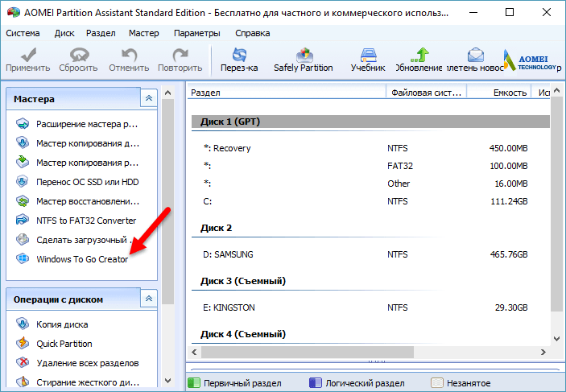Click the Перенос ОС SSD или HDD icon
Image resolution: width=566 pixels, height=392 pixels.
[23, 182]
